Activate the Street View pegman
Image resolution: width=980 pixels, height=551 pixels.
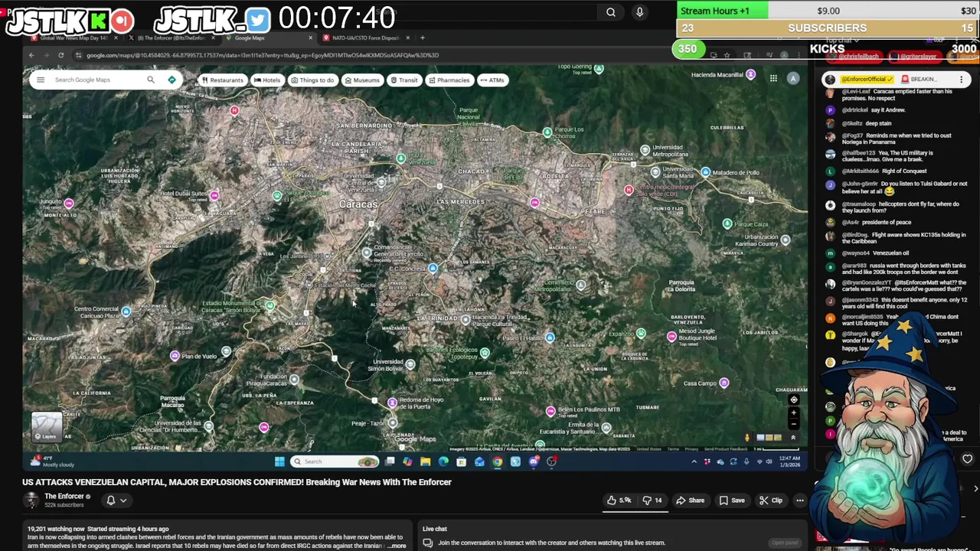(x=747, y=438)
